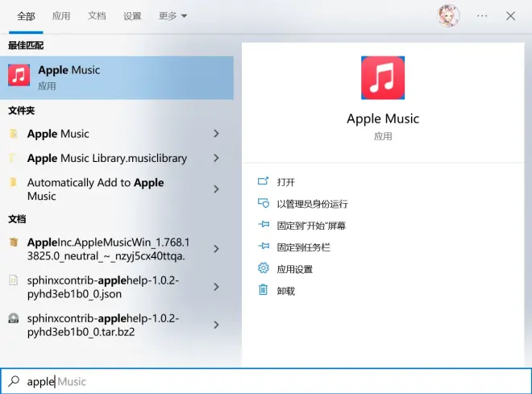Click the pin to Start screen icon

pyautogui.click(x=264, y=225)
